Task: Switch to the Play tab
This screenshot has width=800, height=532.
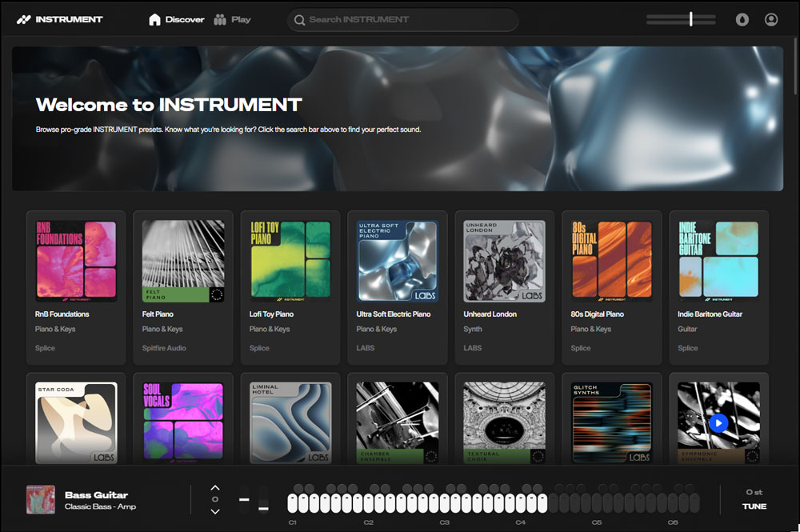Action: pyautogui.click(x=233, y=20)
